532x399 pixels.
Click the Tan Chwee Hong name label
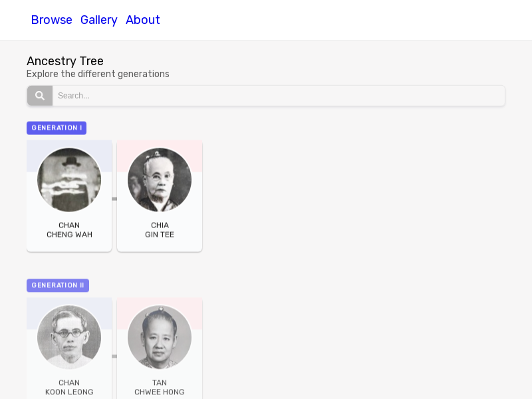pyautogui.click(x=160, y=387)
